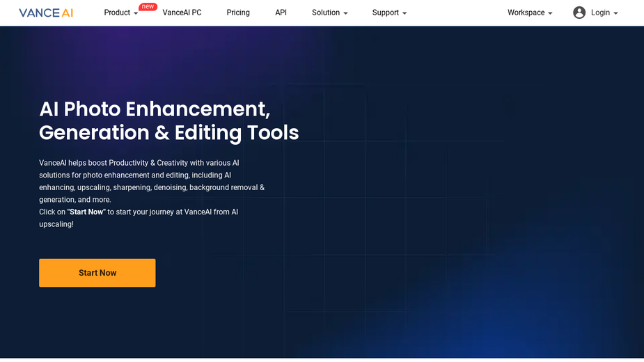Click the VanceAI description paragraph
644x362 pixels.
pyautogui.click(x=152, y=194)
